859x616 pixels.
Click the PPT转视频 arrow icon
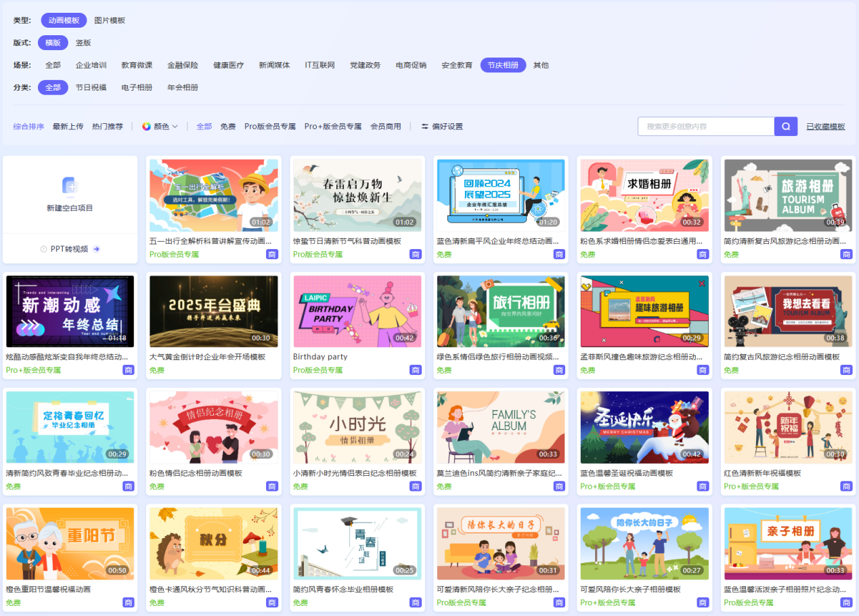tap(97, 249)
